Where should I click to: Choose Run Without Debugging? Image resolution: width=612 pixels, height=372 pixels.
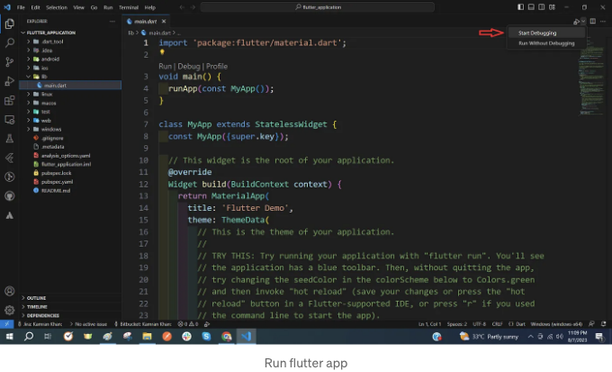point(546,43)
